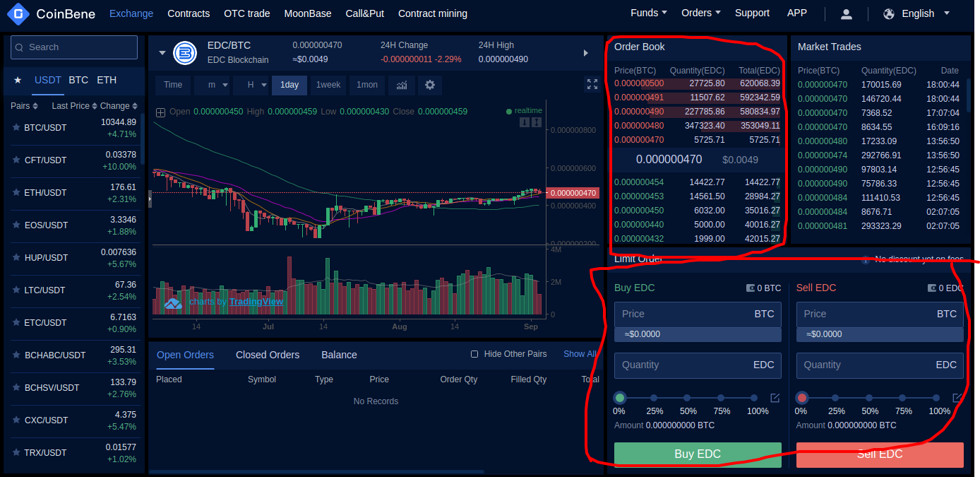Switch to BTC market tab
The image size is (980, 477).
[x=78, y=81]
